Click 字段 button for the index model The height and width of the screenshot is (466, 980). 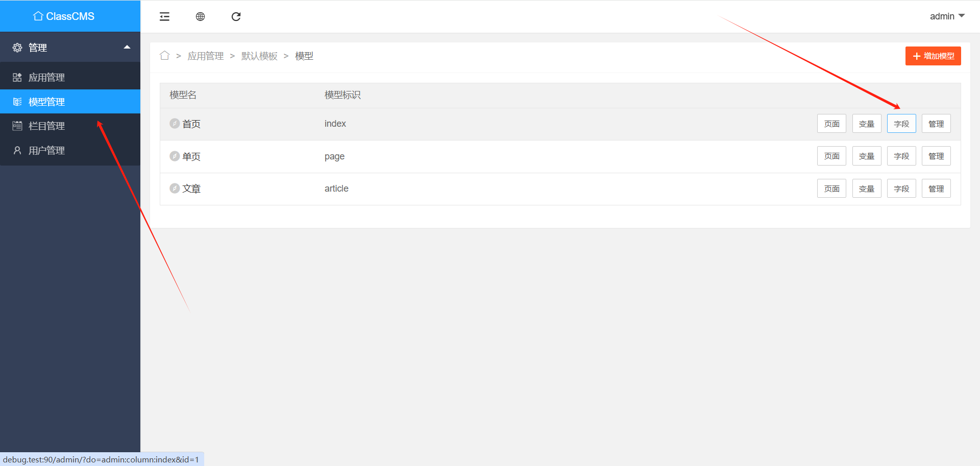pos(901,124)
